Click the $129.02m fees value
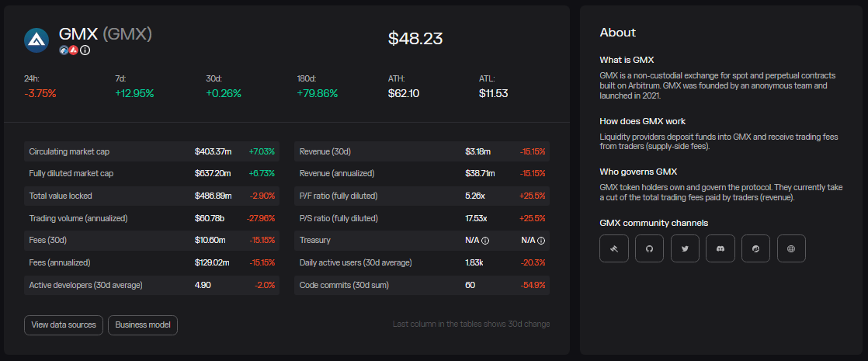The height and width of the screenshot is (361, 868). point(212,262)
